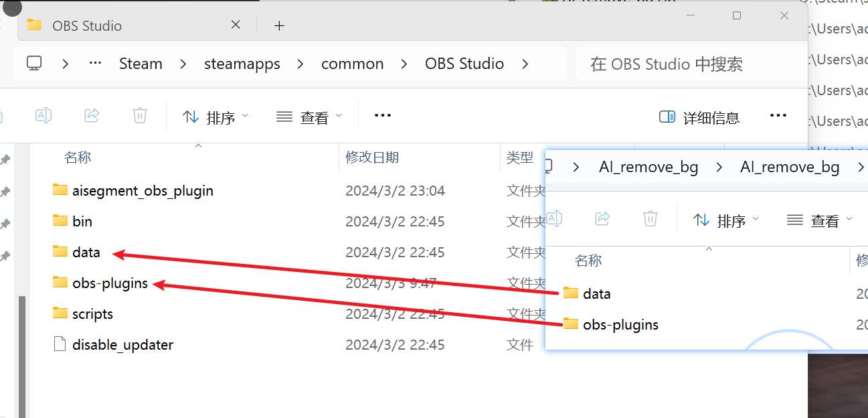Close the OBS Studio tab

[x=236, y=25]
